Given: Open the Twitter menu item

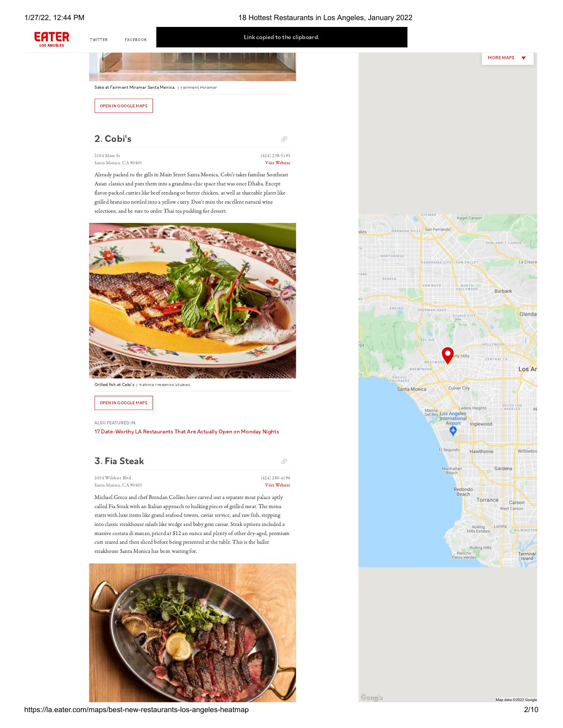Looking at the screenshot, I should tap(99, 40).
